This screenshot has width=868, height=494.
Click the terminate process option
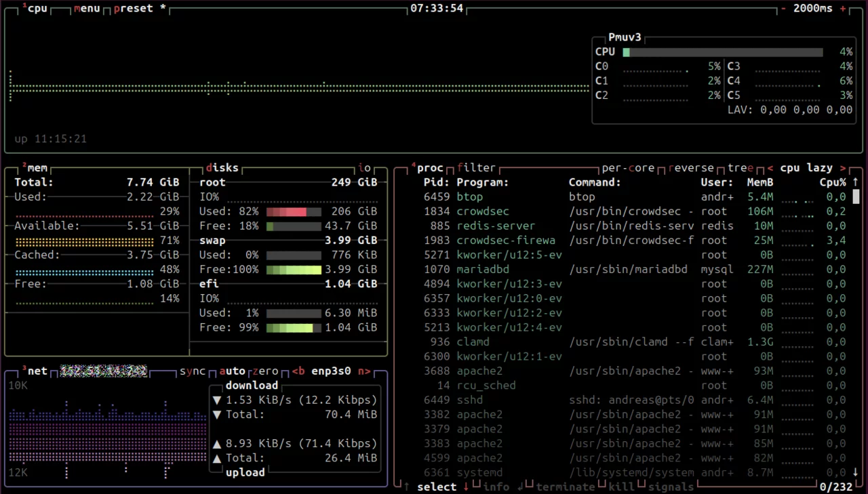coord(566,487)
